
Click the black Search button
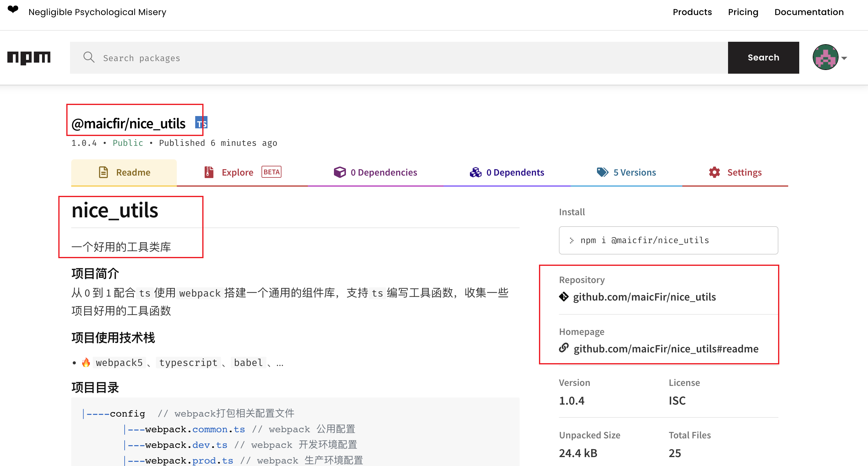pyautogui.click(x=763, y=58)
